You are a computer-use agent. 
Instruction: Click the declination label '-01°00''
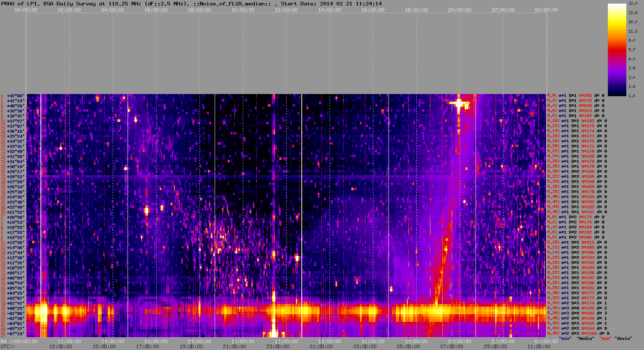(x=16, y=313)
